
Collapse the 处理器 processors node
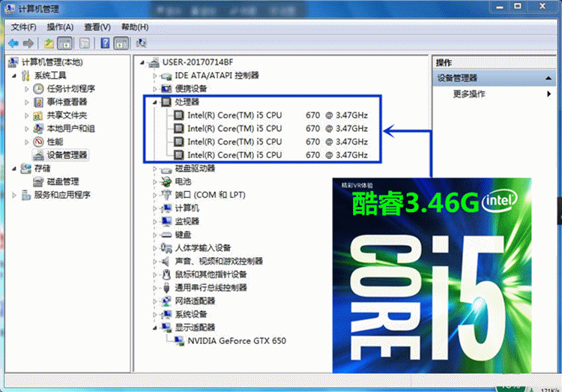tap(155, 102)
